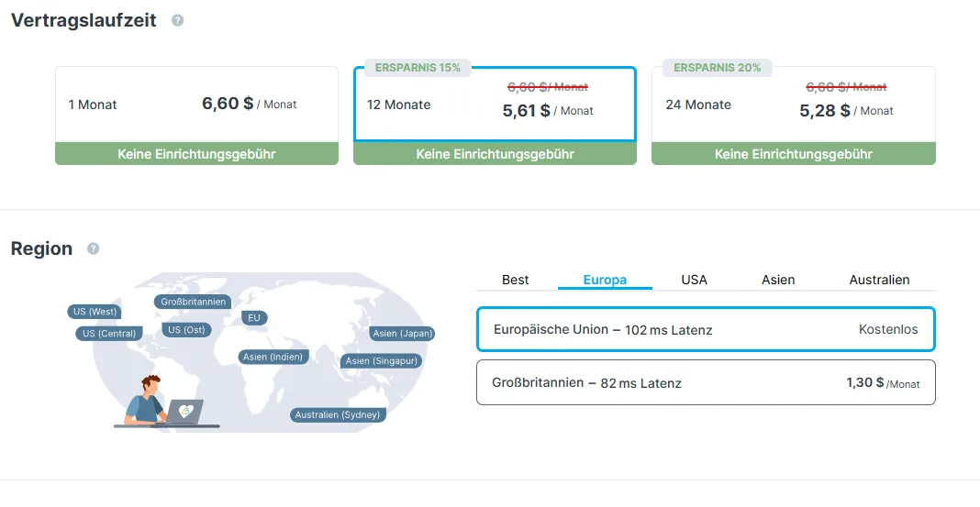Click the 6,60 $ / Monat price in 1 Monat card
The height and width of the screenshot is (507, 980).
coord(249,104)
